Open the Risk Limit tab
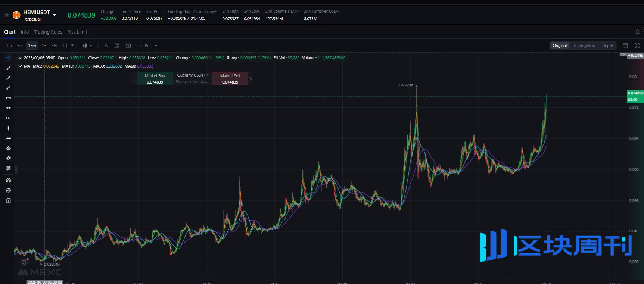Screen dimensions: 644x284 click(77, 32)
